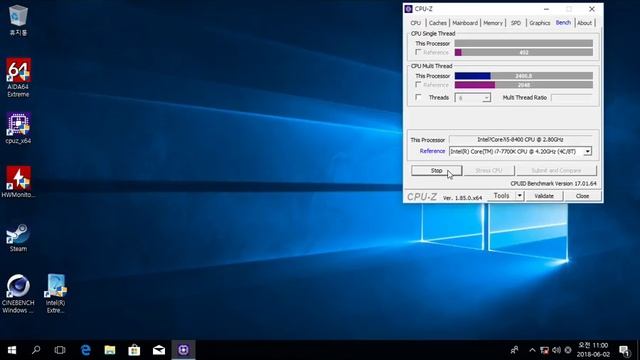Switch to the CPU tab
The image size is (640, 360).
point(416,23)
